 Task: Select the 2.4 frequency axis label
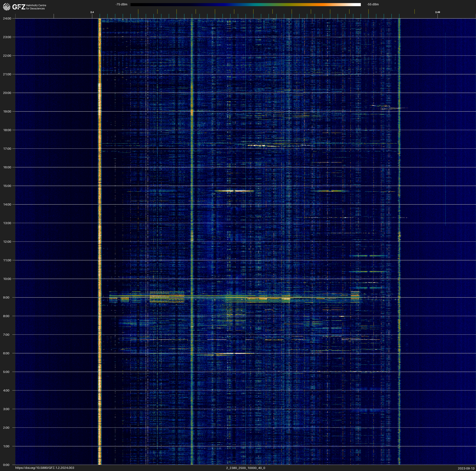tap(92, 12)
